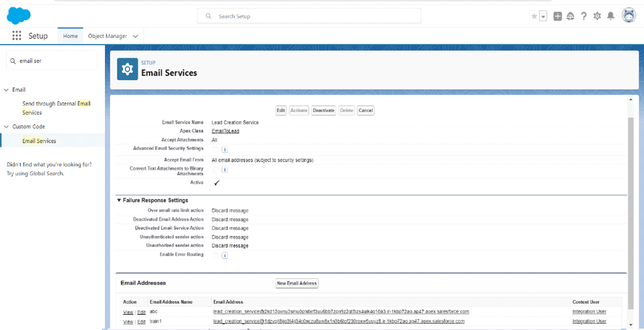Open the user profile avatar
644x330 pixels.
[x=629, y=15]
